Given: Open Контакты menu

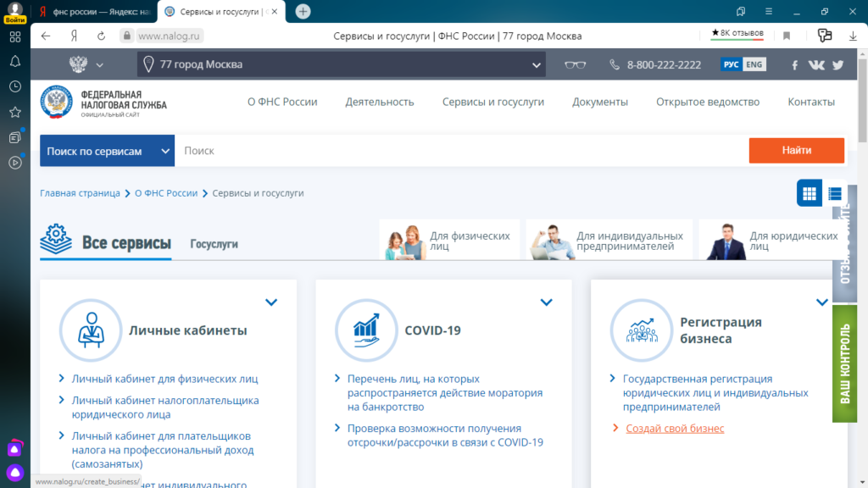Looking at the screenshot, I should point(811,102).
